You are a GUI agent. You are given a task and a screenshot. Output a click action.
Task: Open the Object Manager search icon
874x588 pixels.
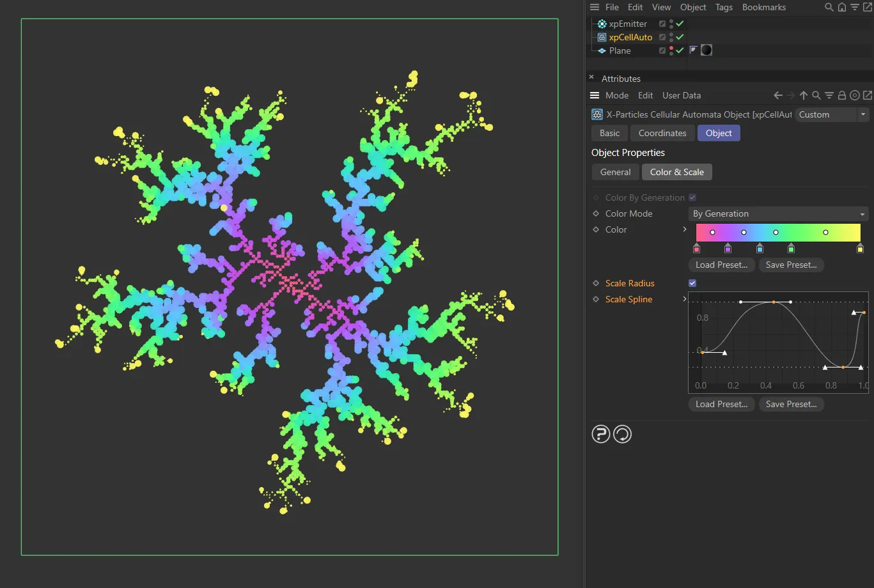[x=829, y=7]
